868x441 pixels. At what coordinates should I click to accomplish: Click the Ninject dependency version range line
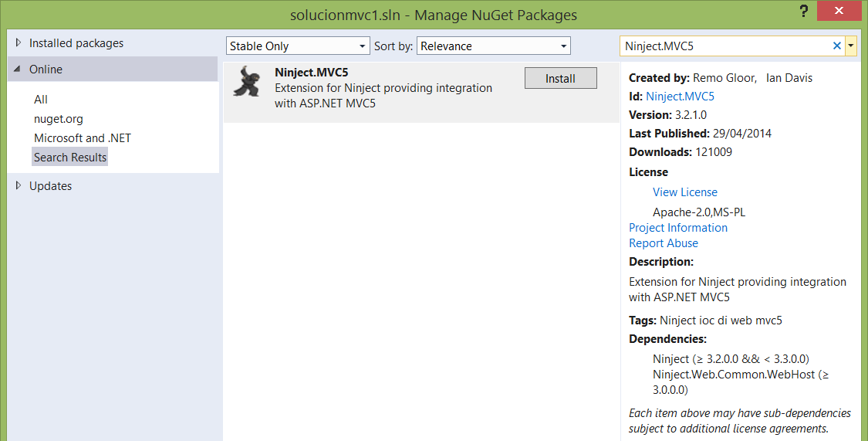(x=731, y=359)
